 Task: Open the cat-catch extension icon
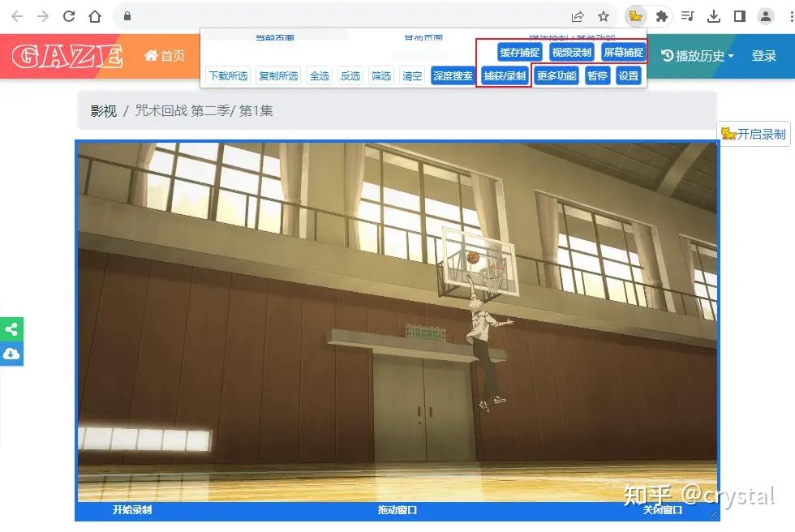(x=635, y=16)
